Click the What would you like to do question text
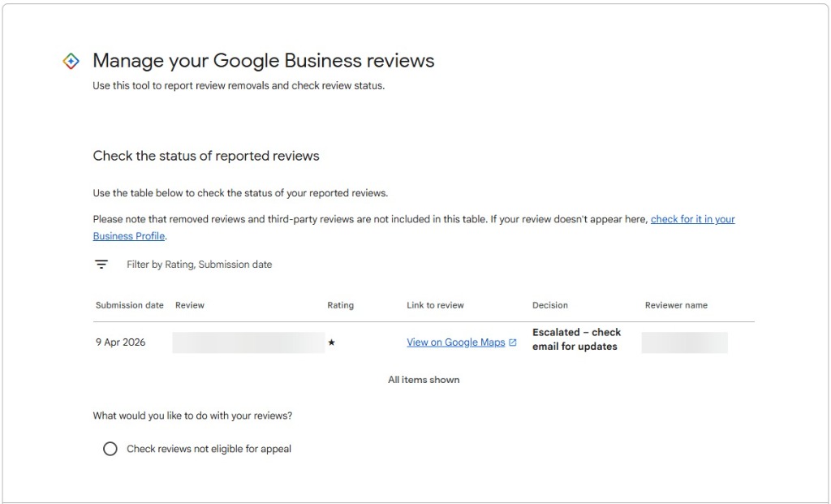This screenshot has width=831, height=504. [x=192, y=416]
